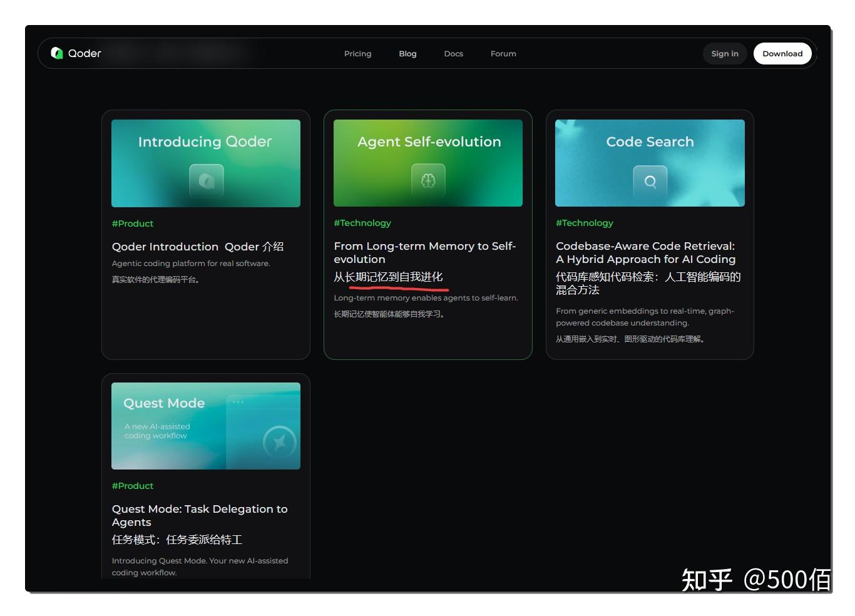
Task: Click the brain icon on Agent Self-evolution banner
Action: point(427,181)
